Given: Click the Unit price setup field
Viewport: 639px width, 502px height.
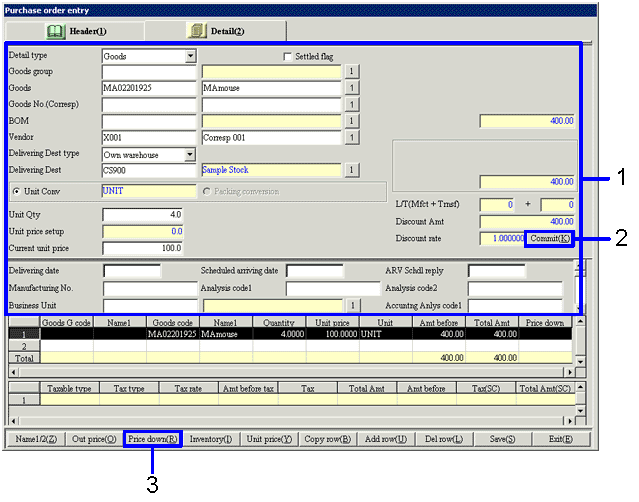Looking at the screenshot, I should point(143,231).
